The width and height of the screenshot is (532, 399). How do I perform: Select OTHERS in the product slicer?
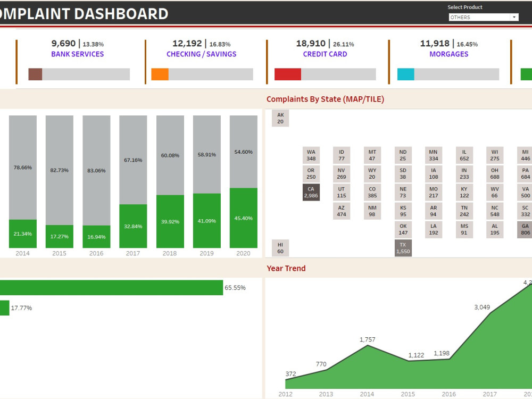point(479,16)
